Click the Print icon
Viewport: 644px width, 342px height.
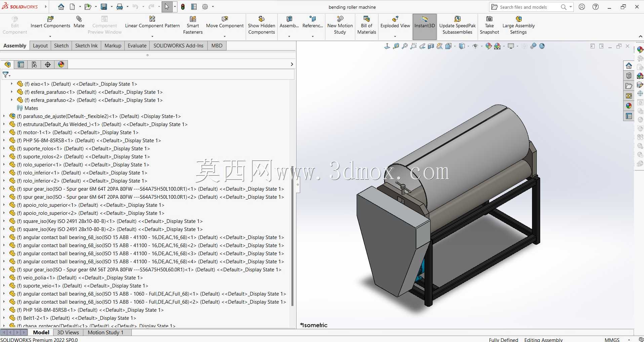tap(120, 7)
